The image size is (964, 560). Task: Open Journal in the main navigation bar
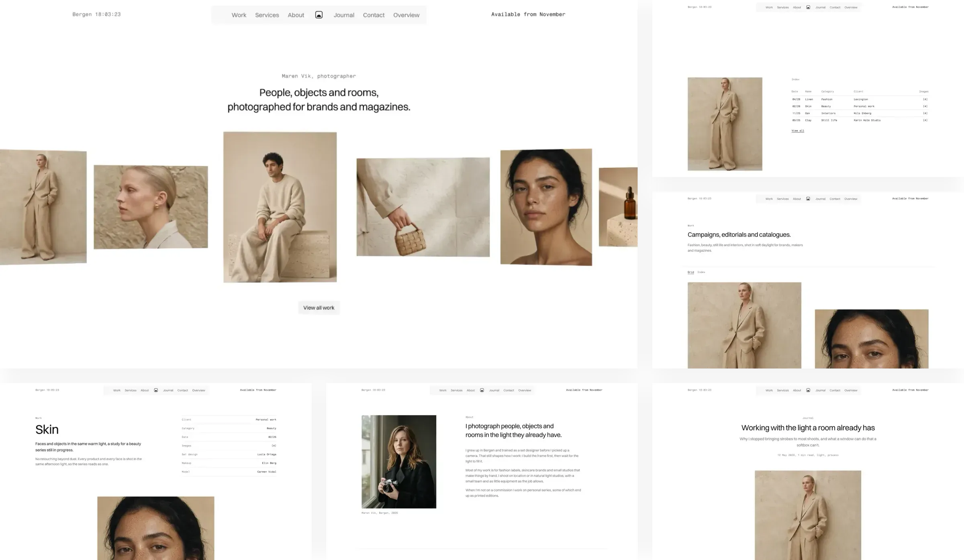click(x=344, y=15)
